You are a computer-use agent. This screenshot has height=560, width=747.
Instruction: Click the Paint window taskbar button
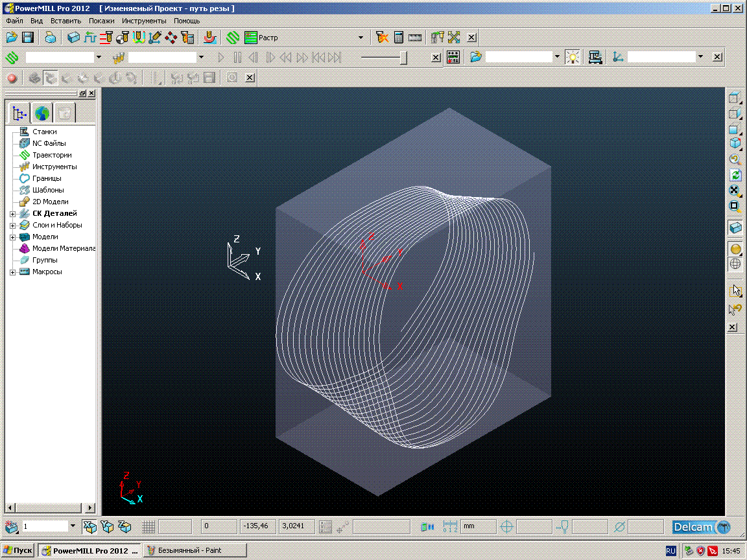click(x=195, y=550)
